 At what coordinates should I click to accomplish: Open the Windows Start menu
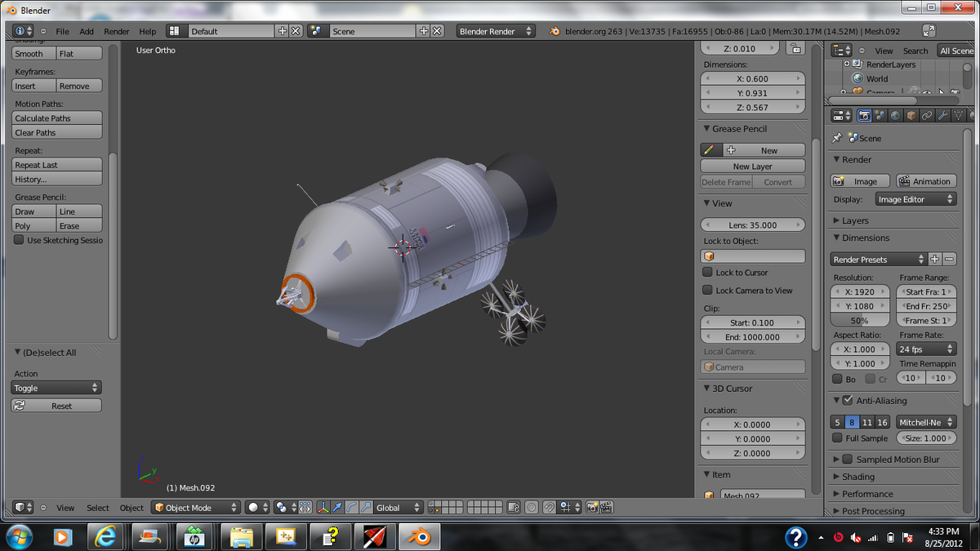pyautogui.click(x=20, y=536)
